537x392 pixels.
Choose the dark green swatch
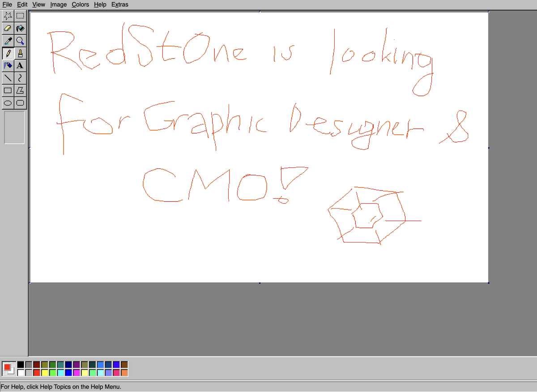53,365
